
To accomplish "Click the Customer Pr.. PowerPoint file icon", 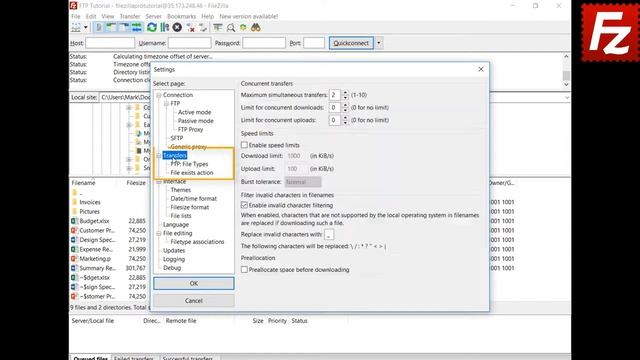I will pyautogui.click(x=74, y=230).
